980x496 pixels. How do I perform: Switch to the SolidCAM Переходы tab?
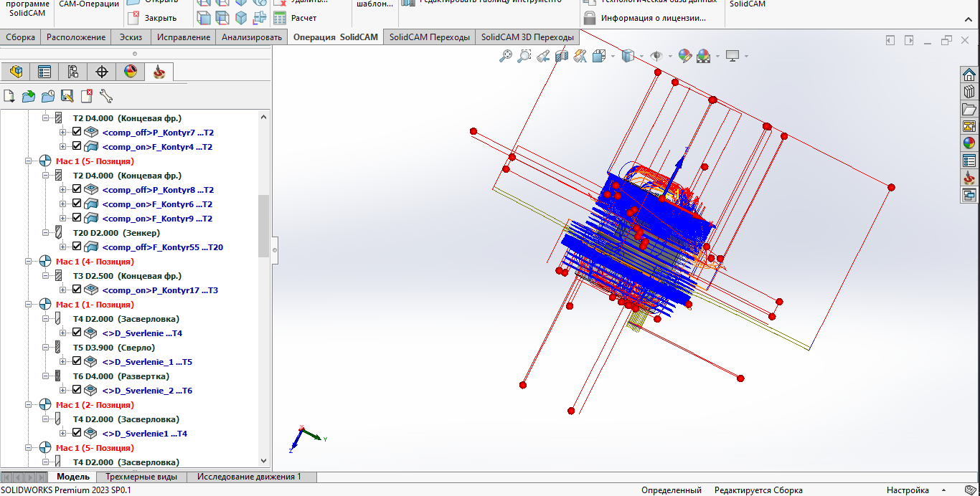430,37
